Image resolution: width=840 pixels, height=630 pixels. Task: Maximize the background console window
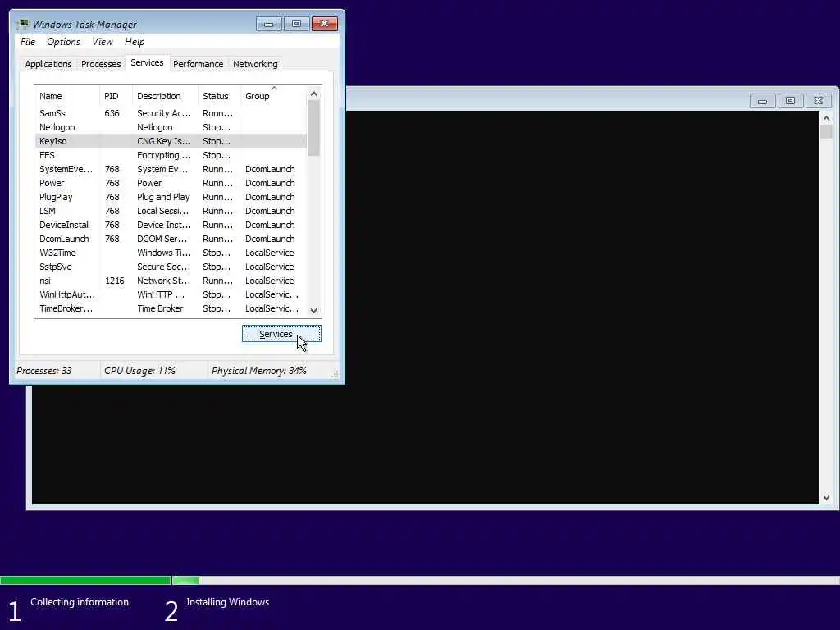point(790,101)
